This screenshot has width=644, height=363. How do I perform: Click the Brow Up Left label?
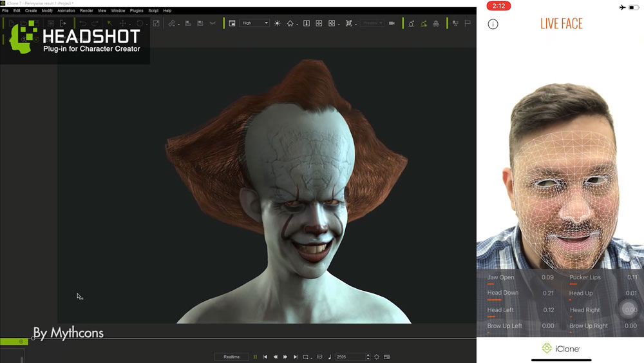click(504, 326)
